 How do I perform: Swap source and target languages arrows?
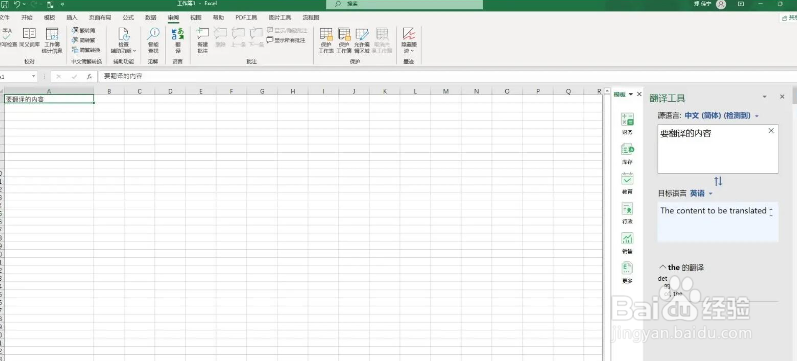click(718, 181)
